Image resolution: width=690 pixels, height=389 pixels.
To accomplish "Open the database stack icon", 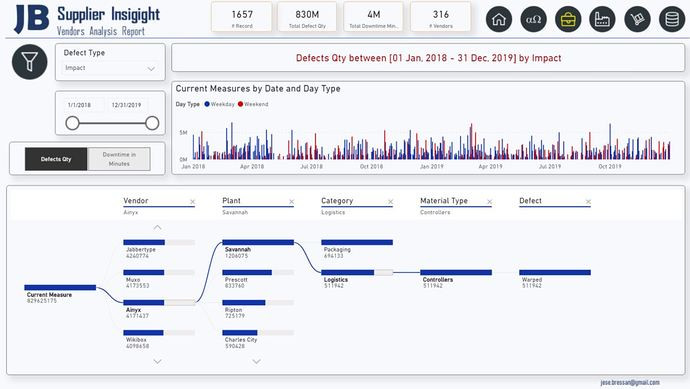I will pos(672,19).
